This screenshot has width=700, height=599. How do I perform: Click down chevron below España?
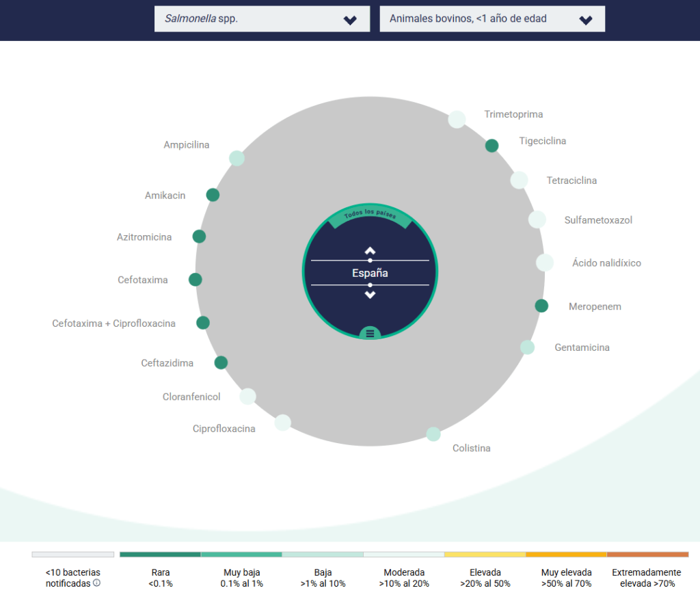pyautogui.click(x=370, y=295)
